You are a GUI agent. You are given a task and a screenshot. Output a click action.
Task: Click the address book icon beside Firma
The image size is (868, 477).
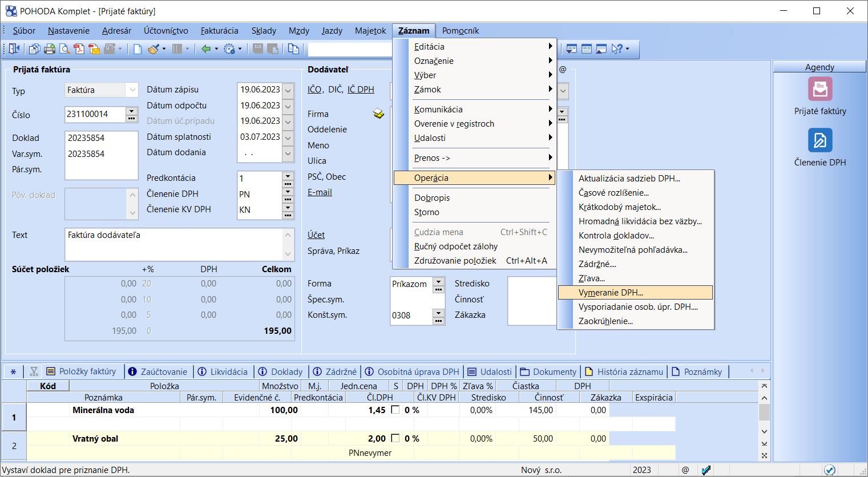(378, 114)
